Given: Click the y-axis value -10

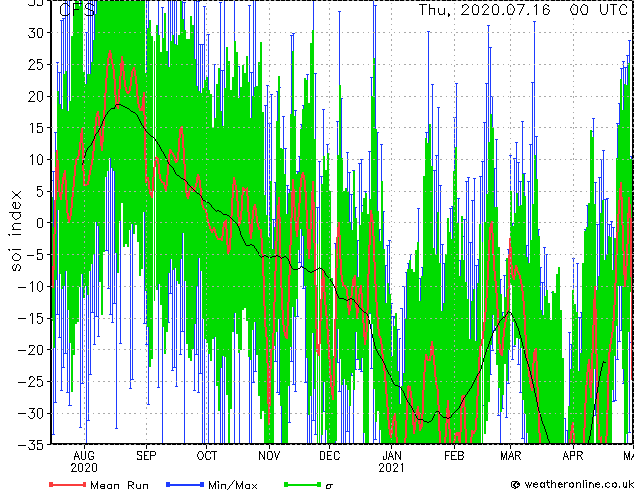Looking at the screenshot, I should point(31,287).
